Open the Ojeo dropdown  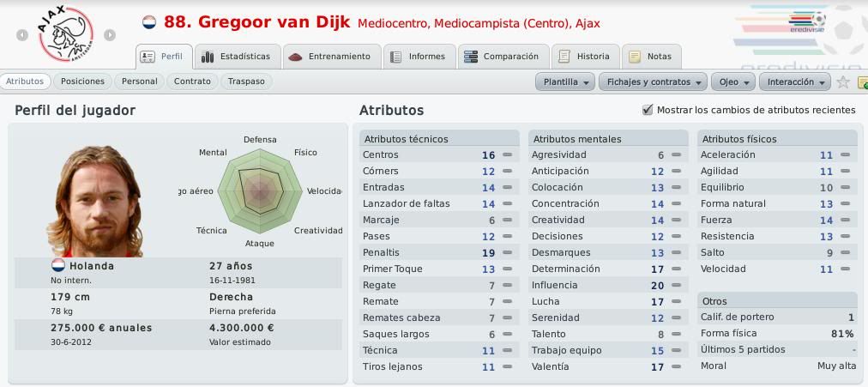733,82
